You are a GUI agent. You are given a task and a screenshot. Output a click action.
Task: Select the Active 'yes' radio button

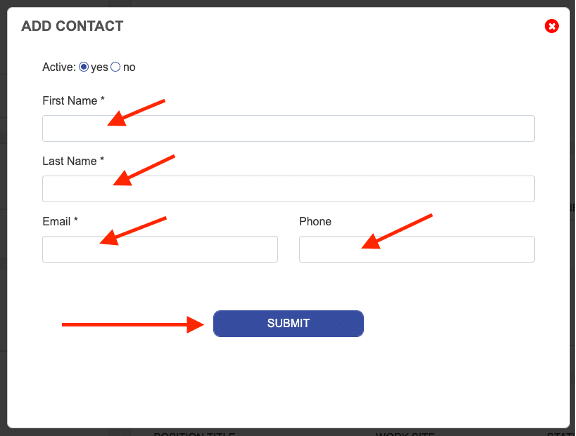tap(84, 67)
